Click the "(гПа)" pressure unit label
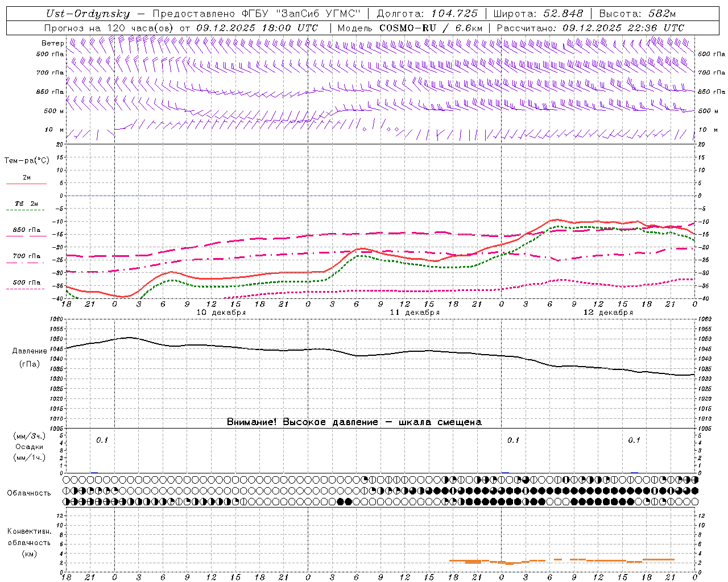 point(30,364)
